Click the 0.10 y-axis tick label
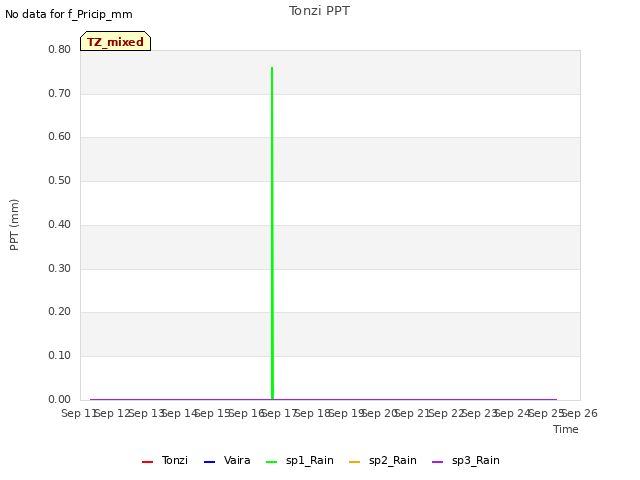640x480 pixels. click(60, 356)
